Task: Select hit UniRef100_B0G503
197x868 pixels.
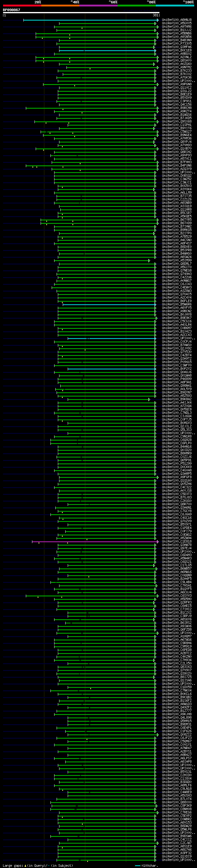Action: pyautogui.click(x=177, y=186)
